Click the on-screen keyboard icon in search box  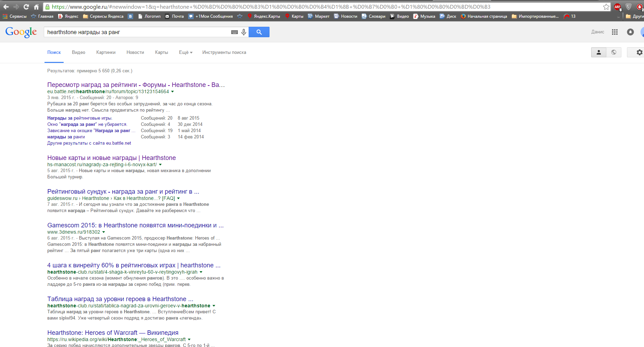click(234, 32)
